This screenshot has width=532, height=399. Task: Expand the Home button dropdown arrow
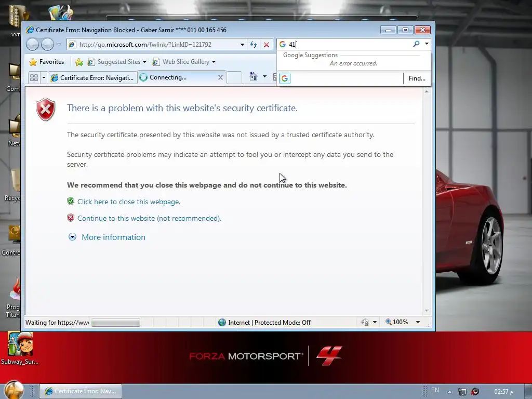pyautogui.click(x=264, y=76)
